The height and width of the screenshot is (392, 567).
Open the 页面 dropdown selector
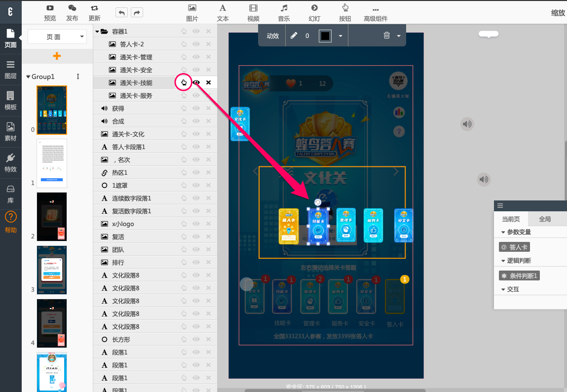pyautogui.click(x=57, y=37)
